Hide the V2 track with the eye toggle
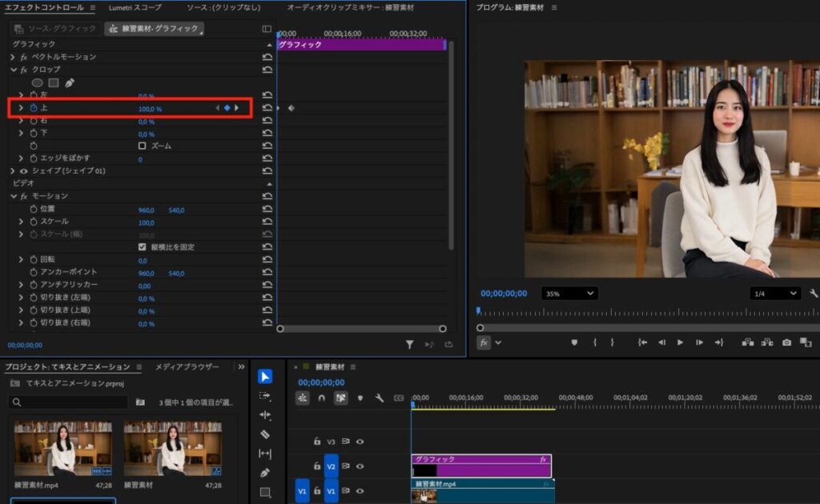The height and width of the screenshot is (504, 820). click(360, 466)
